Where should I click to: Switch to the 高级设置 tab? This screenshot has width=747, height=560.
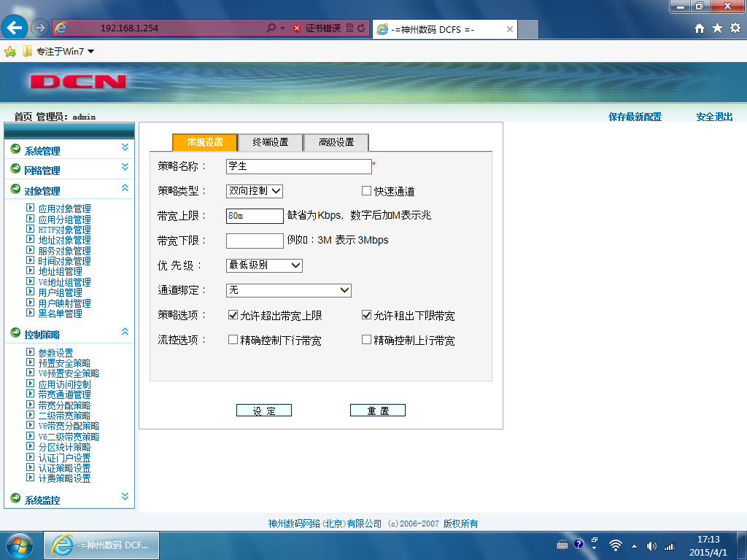click(336, 142)
